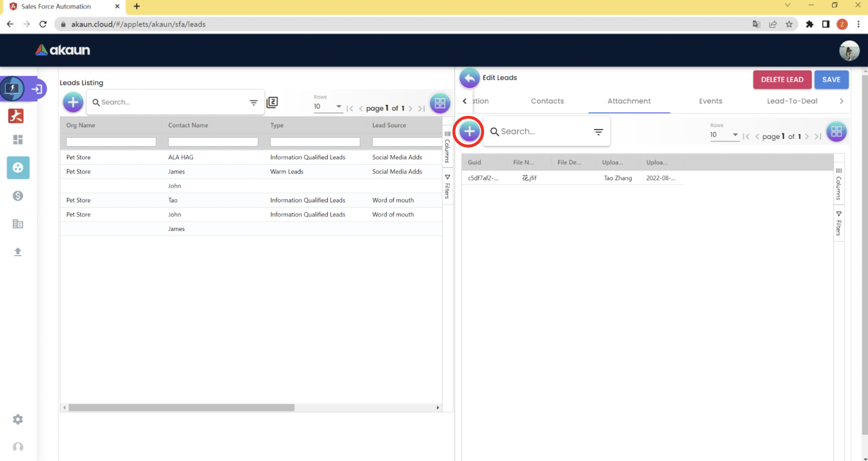Open the upload icon in the left sidebar

click(18, 252)
